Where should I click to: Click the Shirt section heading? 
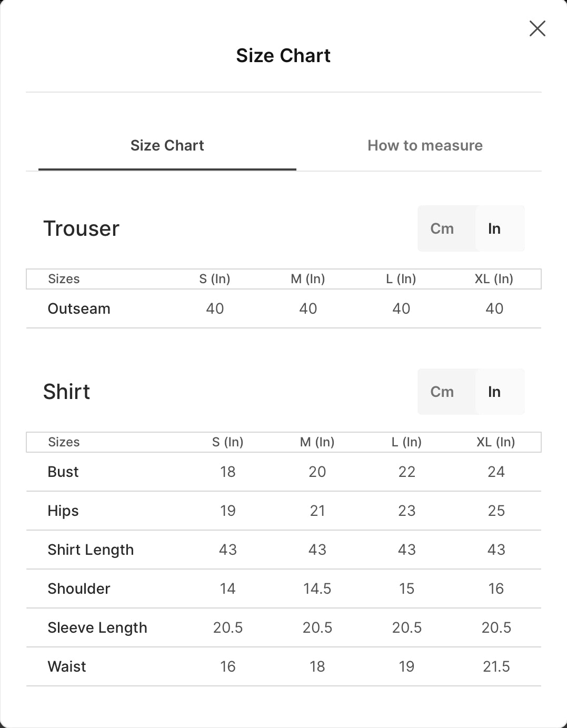tap(67, 392)
